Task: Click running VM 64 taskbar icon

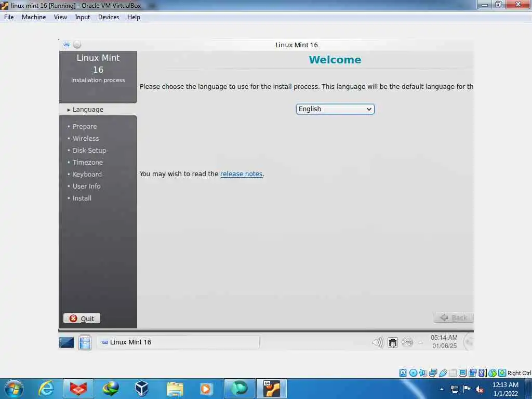Action: (x=271, y=389)
